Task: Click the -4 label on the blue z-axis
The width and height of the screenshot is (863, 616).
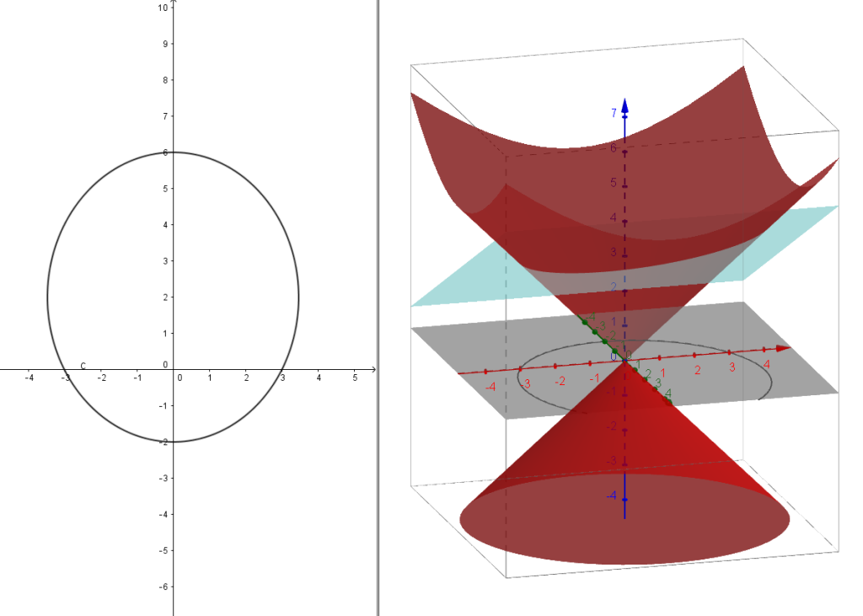Action: 611,495
